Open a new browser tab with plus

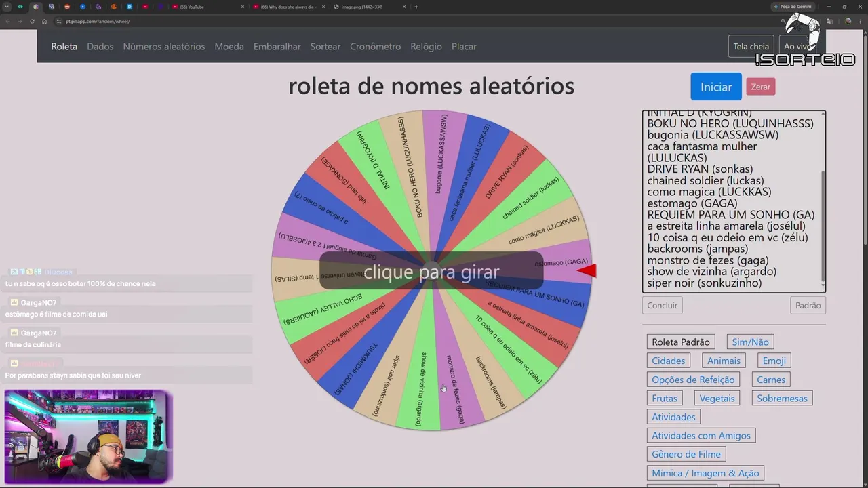[416, 7]
